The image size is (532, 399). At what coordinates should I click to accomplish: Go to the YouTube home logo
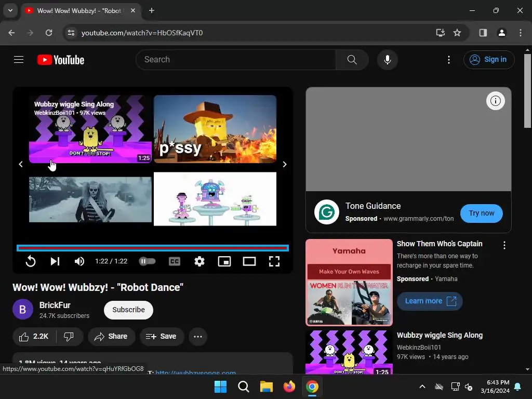click(61, 60)
